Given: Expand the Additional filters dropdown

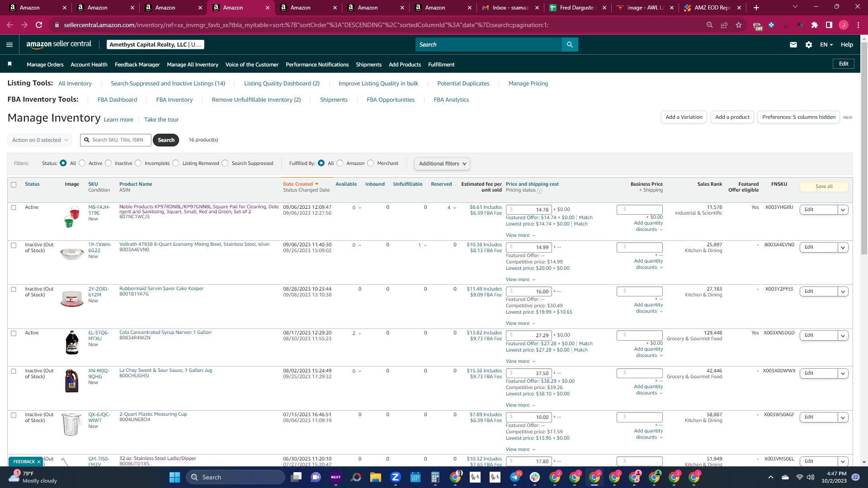Looking at the screenshot, I should point(442,164).
